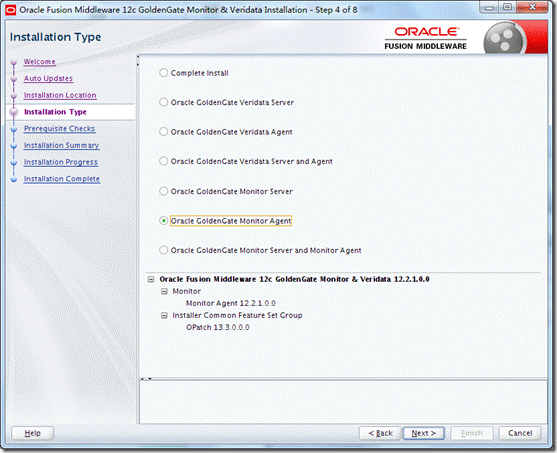Click the Oracle logo icon in title bar
This screenshot has width=557, height=453.
(x=11, y=10)
